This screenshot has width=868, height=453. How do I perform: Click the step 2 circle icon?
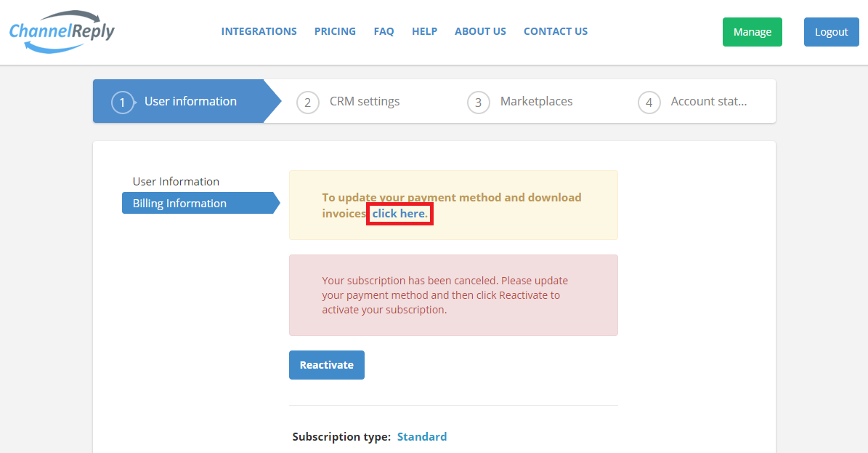[308, 103]
